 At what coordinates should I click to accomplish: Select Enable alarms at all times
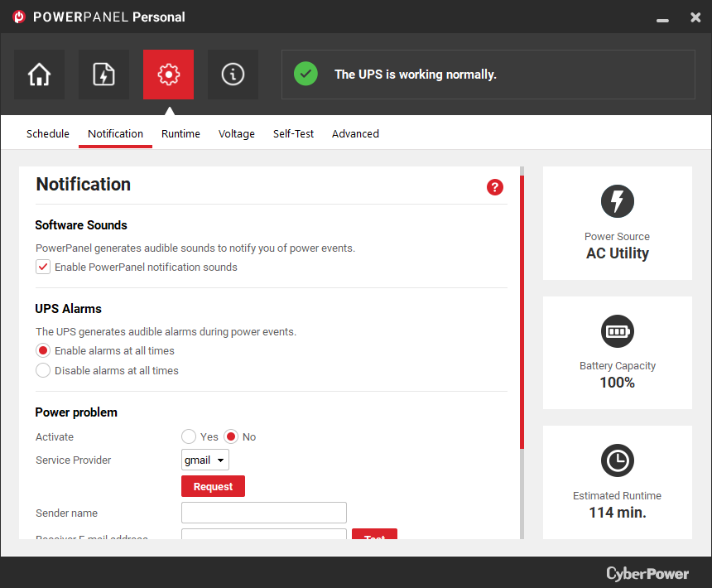click(x=43, y=350)
